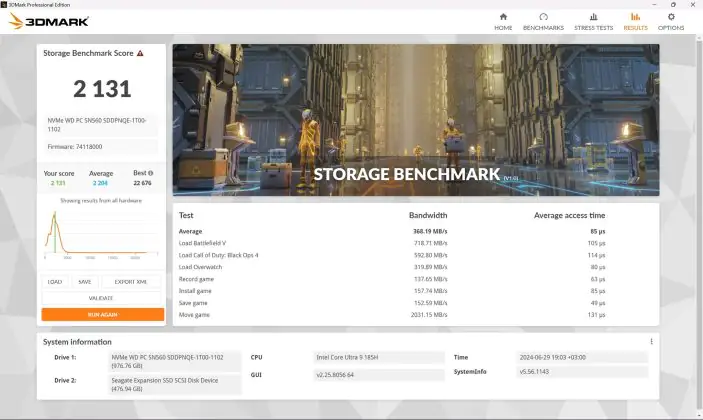Click the 3DMark logo
The image size is (703, 420).
[49, 21]
